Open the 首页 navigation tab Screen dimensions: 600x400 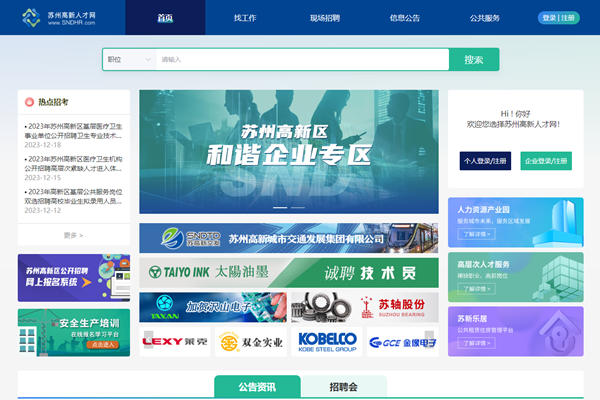pyautogui.click(x=165, y=18)
